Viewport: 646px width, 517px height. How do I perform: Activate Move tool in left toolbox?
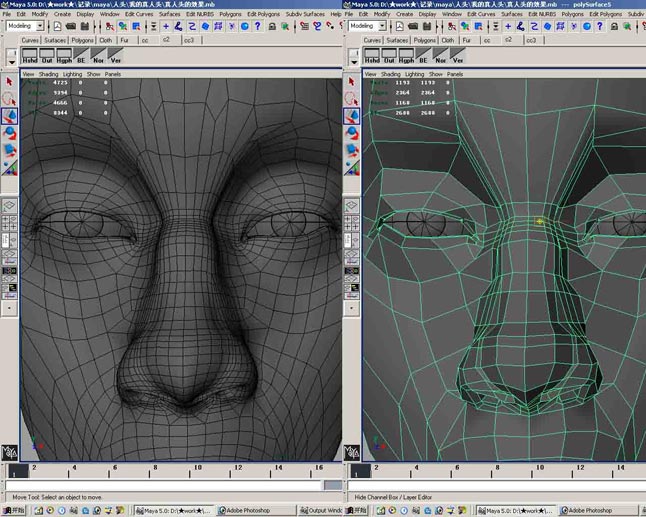(x=9, y=116)
